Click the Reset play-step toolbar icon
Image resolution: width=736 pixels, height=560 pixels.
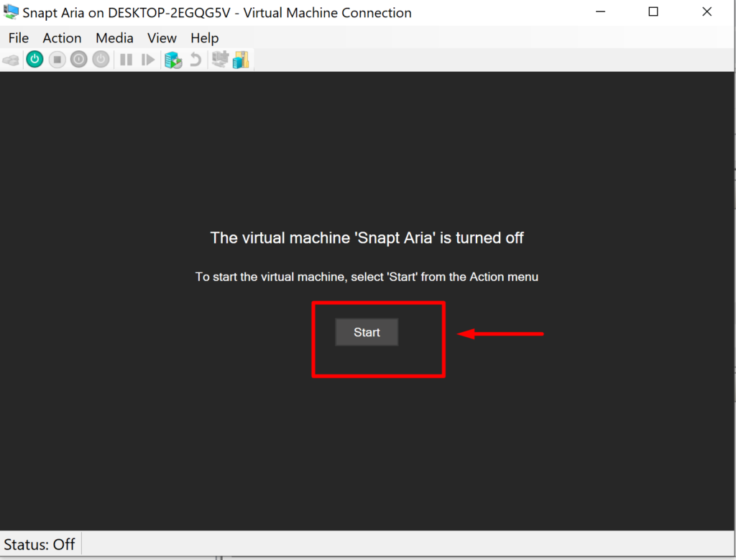click(x=148, y=60)
